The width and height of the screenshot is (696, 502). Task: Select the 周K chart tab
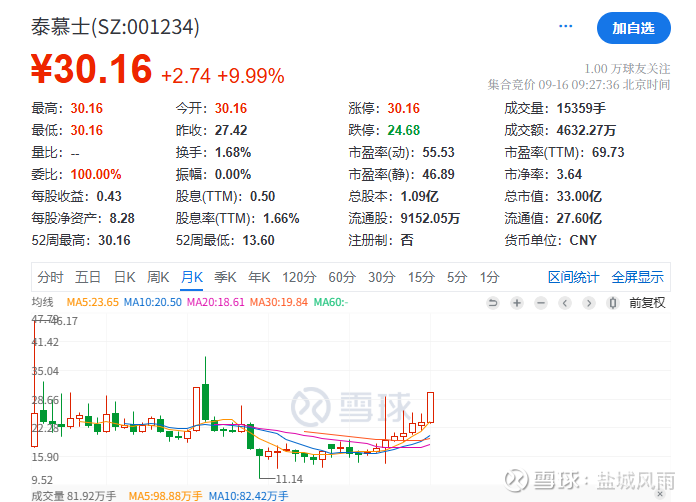point(158,277)
